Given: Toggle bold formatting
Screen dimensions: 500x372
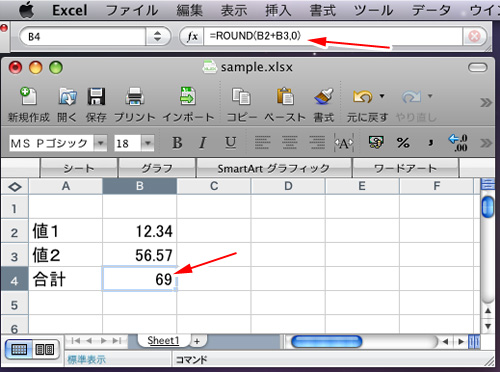Looking at the screenshot, I should click(177, 143).
